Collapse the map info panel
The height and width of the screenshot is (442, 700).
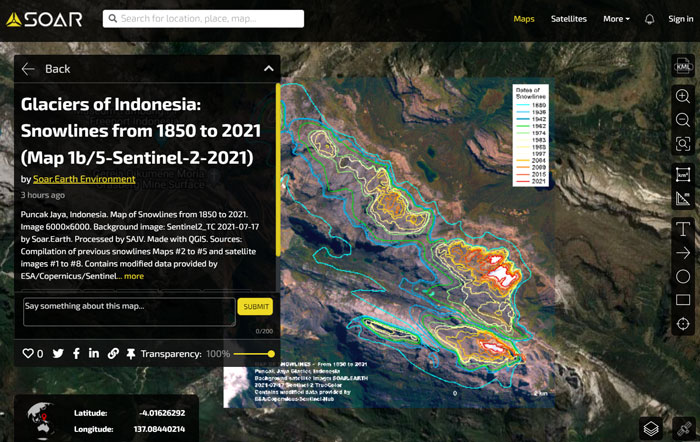pos(268,68)
